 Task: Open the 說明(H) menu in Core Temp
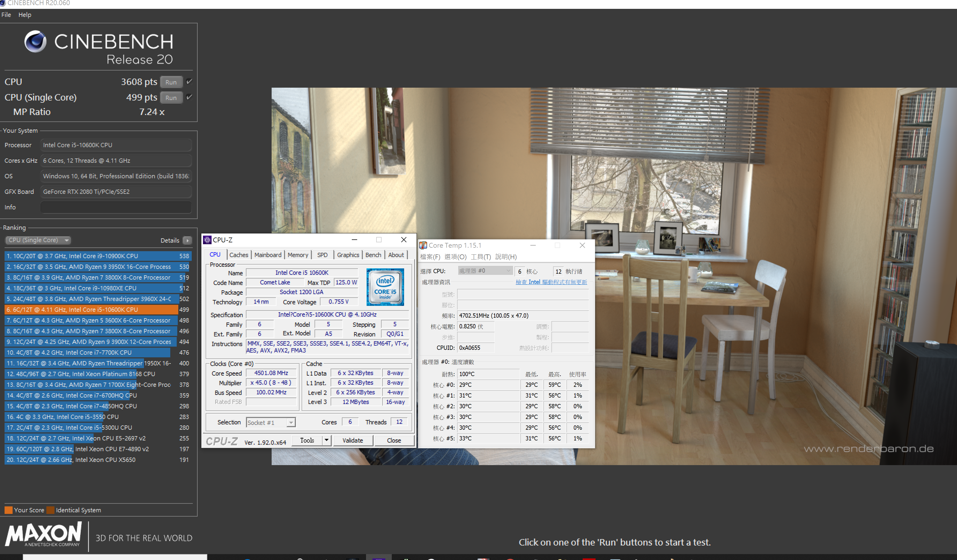[506, 257]
